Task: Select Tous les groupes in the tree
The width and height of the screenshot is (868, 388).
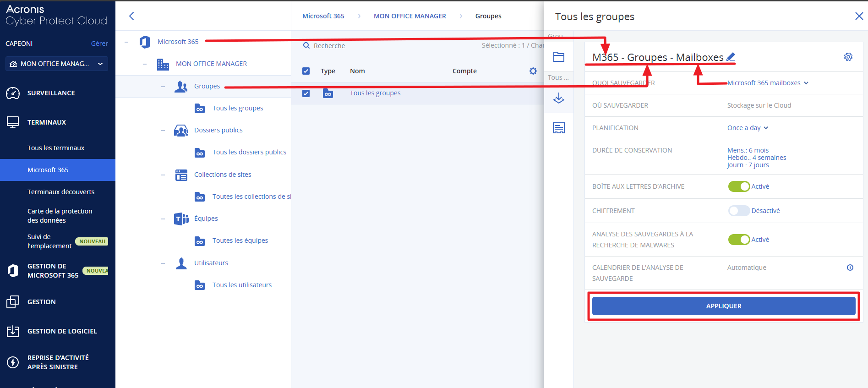Action: (238, 108)
